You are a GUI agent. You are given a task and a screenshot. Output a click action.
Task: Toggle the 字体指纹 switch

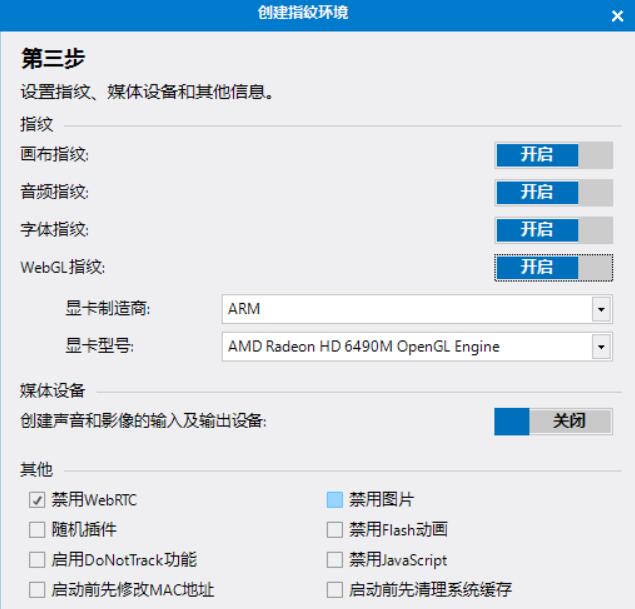[x=554, y=230]
